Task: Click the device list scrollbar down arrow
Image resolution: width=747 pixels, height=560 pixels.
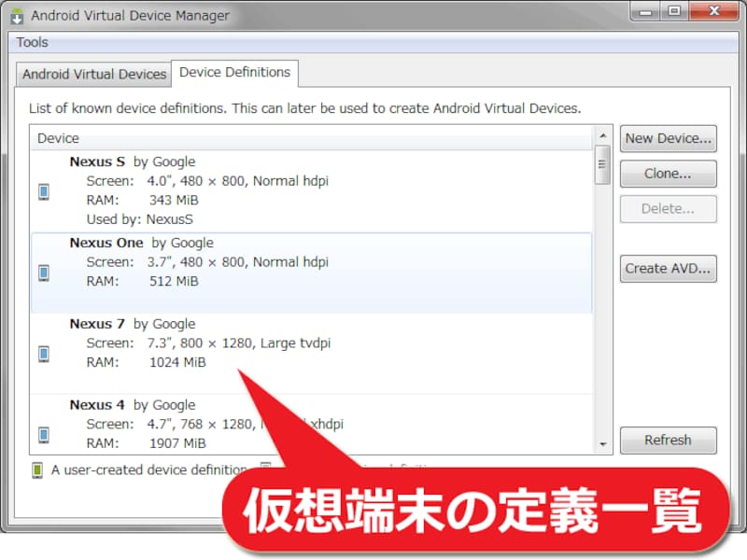Action: (603, 444)
